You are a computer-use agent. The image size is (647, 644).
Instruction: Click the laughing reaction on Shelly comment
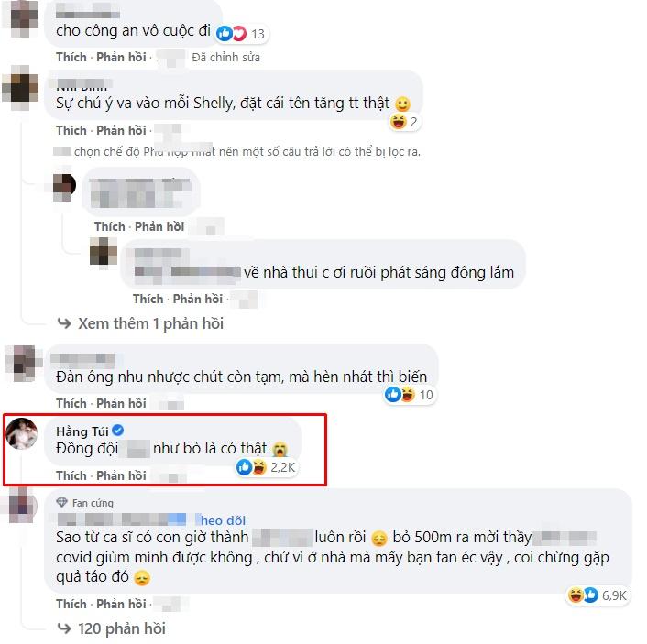[x=398, y=122]
